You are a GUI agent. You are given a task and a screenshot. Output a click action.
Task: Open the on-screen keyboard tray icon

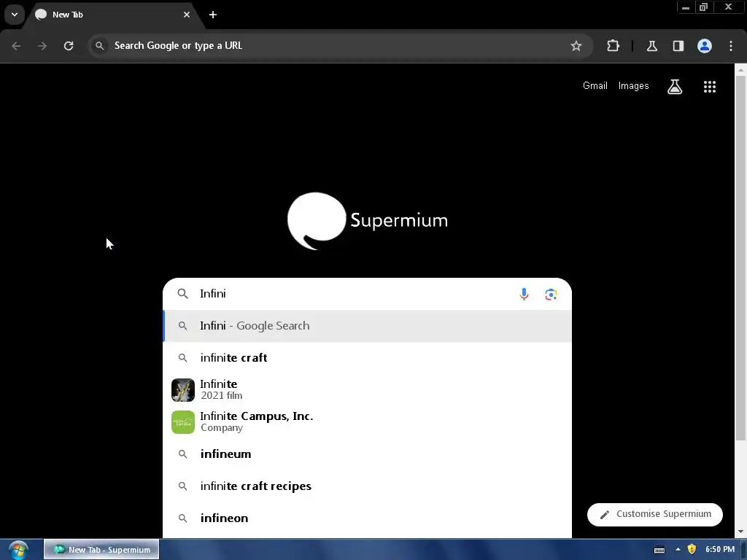click(x=659, y=550)
